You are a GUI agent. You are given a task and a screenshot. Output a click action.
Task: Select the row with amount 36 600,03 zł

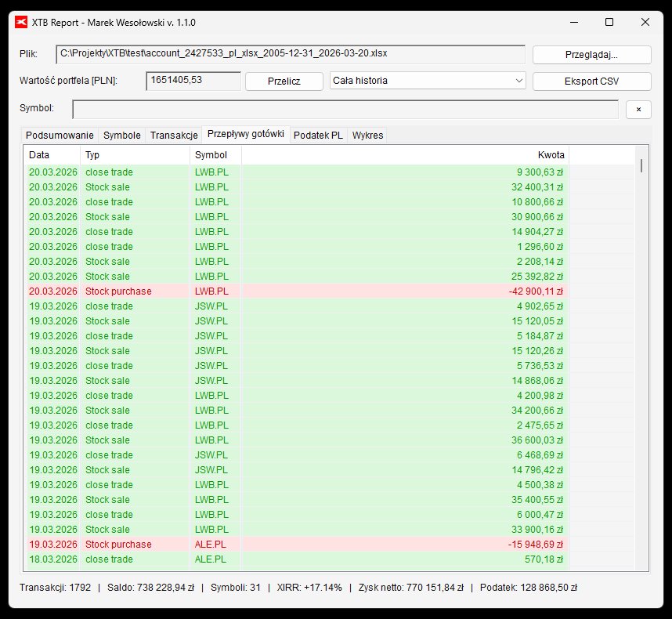(x=296, y=440)
